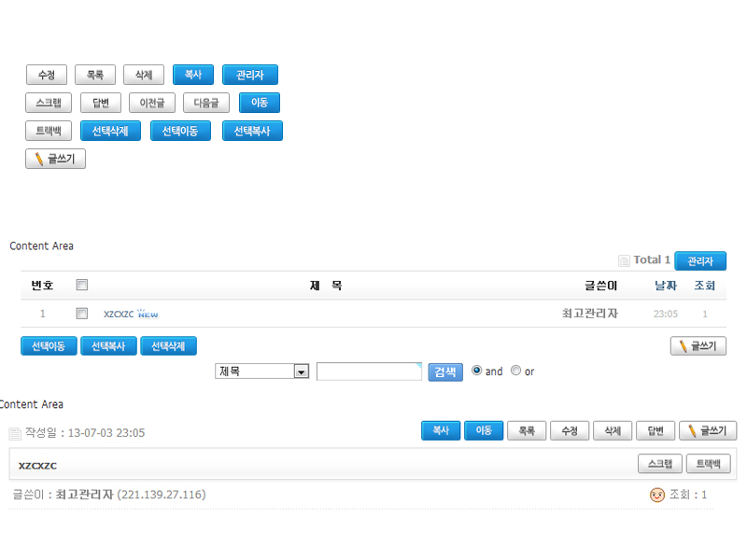Click the pencil 글쓰기 button beside 답변 in post view
Screen dimensions: 747x560
(707, 431)
